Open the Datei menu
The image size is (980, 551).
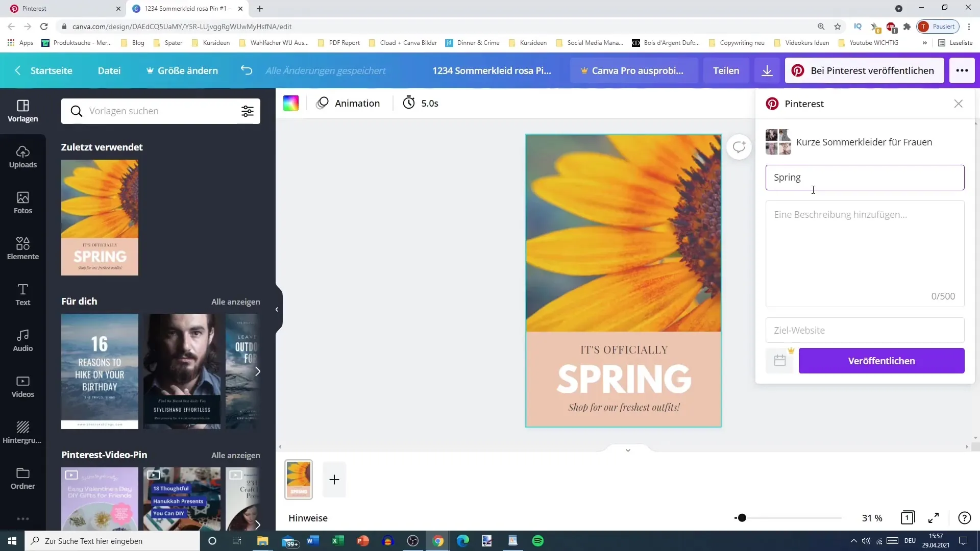click(109, 70)
